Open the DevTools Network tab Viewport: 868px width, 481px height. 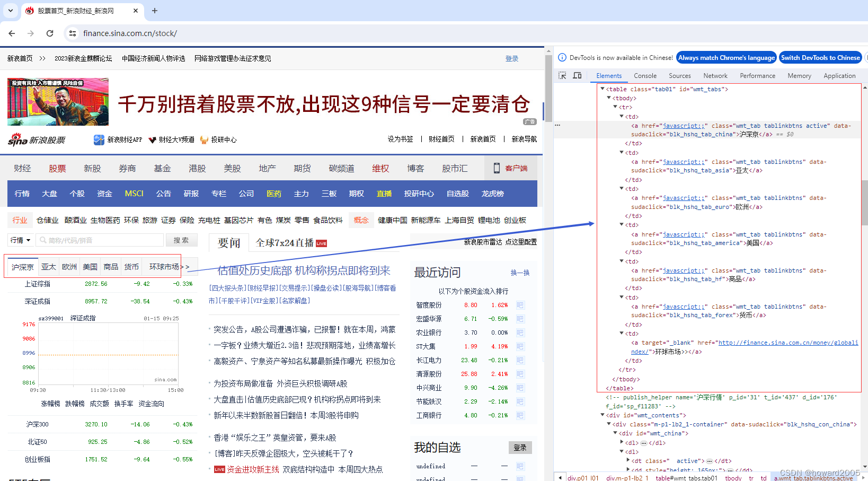[715, 76]
